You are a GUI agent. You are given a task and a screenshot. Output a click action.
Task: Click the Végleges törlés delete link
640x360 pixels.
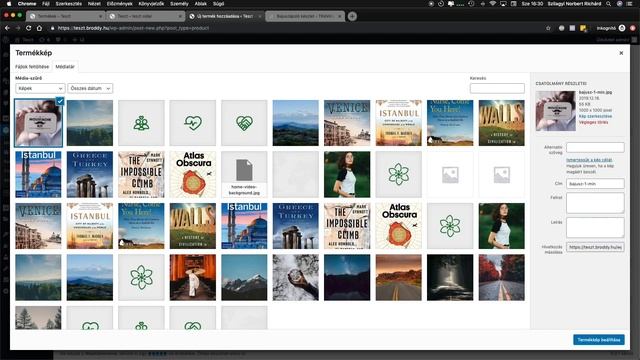593,122
